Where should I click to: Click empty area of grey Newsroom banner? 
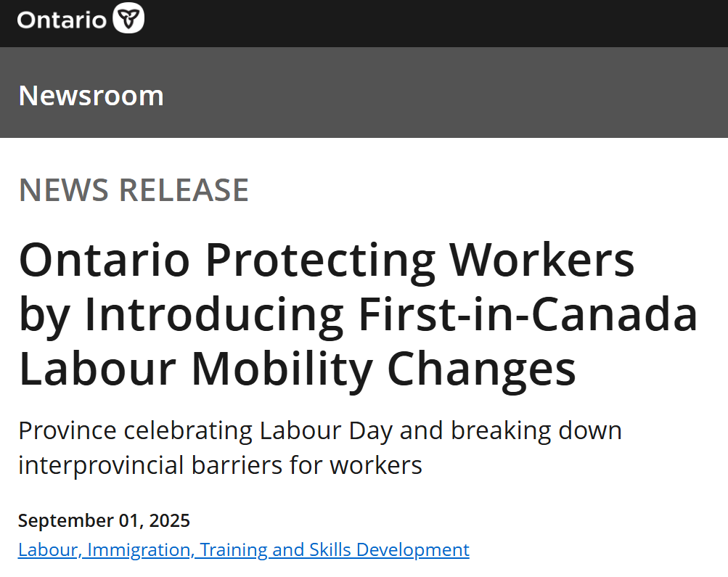coord(446,93)
